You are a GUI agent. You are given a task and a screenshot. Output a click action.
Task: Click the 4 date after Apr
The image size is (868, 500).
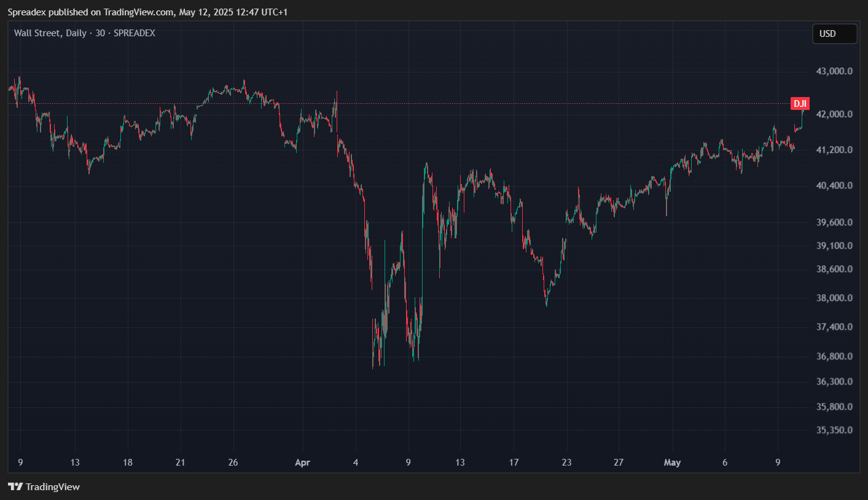click(x=356, y=463)
